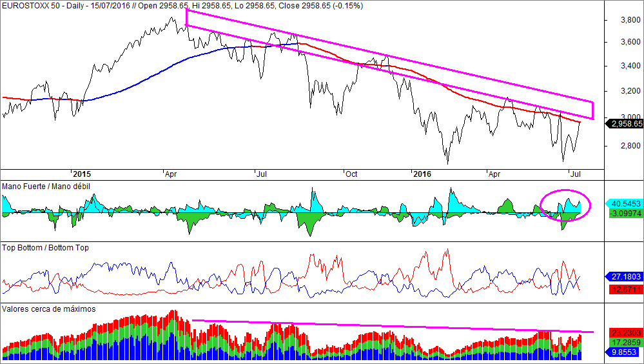
Task: Select the EUROSTOXX 50 Daily chart title
Action: pyautogui.click(x=182, y=6)
